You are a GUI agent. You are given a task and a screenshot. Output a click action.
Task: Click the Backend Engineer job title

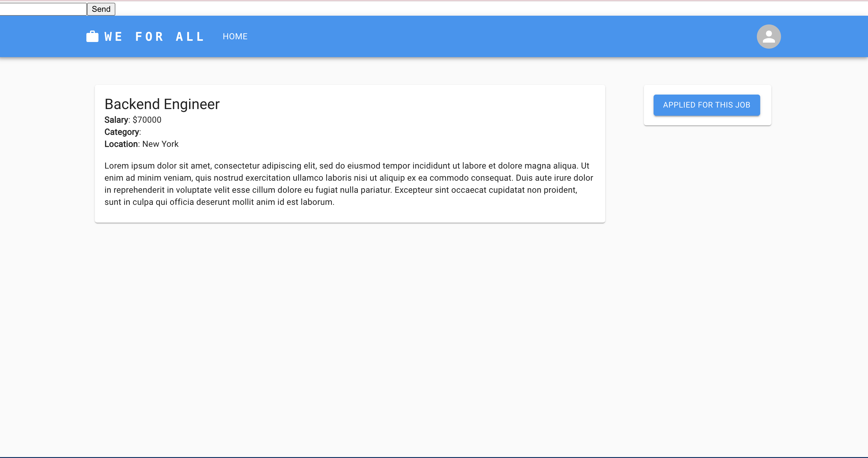pos(162,104)
